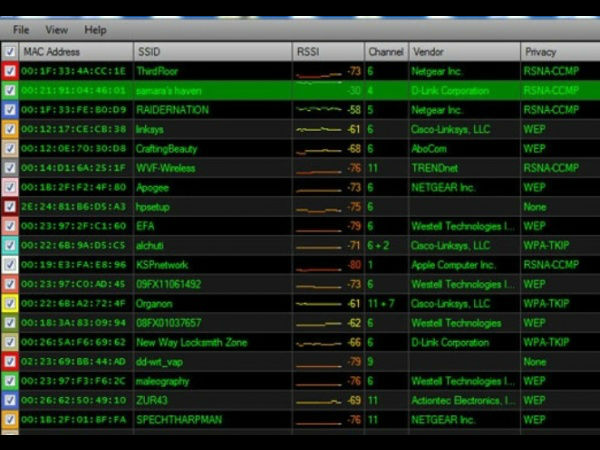Select the 08FX01037657 SSID entry
Image resolution: width=600 pixels, height=450 pixels.
click(168, 323)
